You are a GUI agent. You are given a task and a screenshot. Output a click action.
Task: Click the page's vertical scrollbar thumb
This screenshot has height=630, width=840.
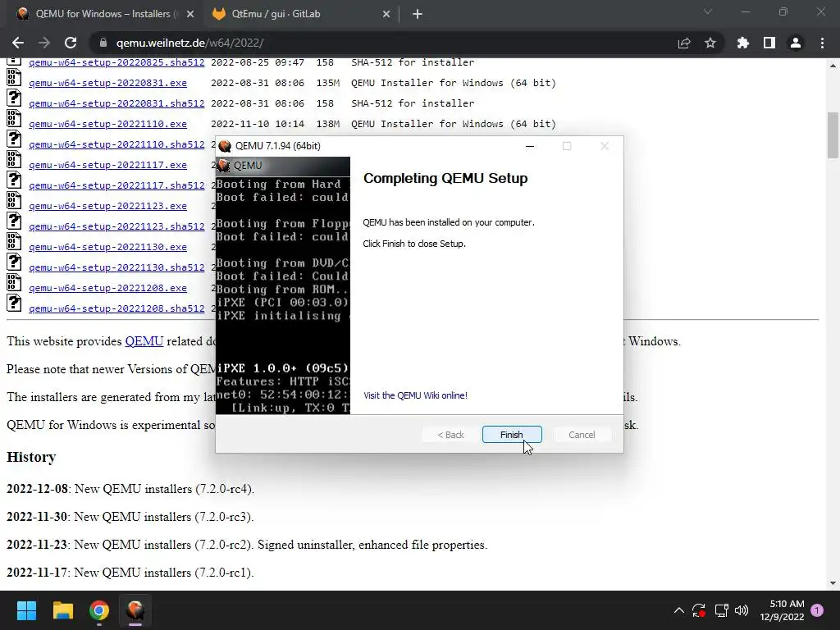pyautogui.click(x=833, y=135)
